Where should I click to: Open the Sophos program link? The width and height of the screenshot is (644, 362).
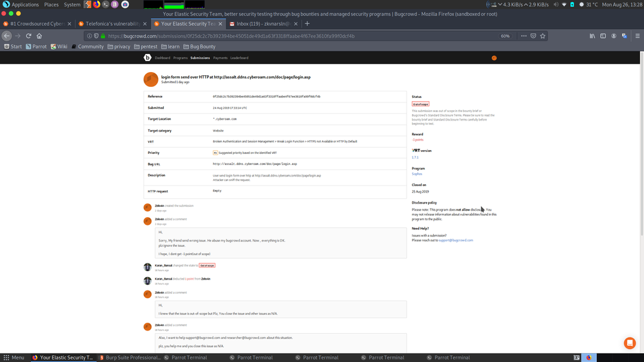point(417,174)
